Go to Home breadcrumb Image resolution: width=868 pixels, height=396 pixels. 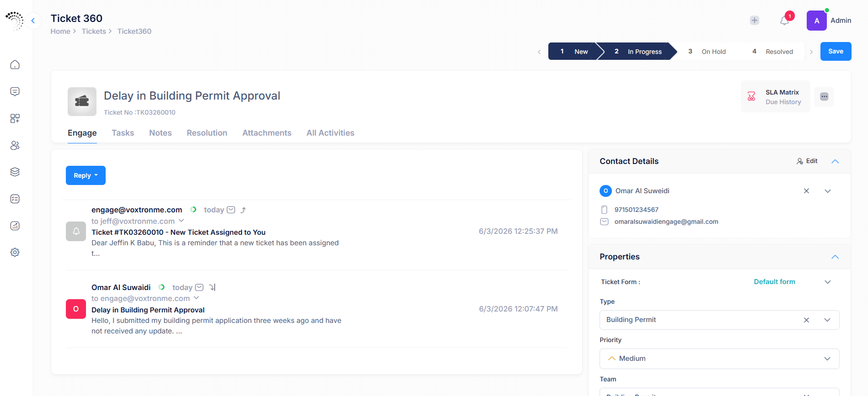point(60,32)
